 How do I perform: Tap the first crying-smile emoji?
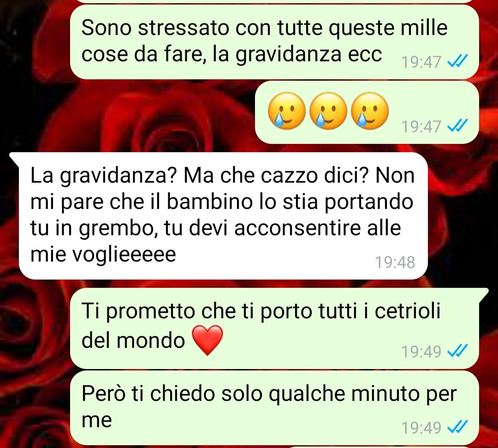[286, 111]
